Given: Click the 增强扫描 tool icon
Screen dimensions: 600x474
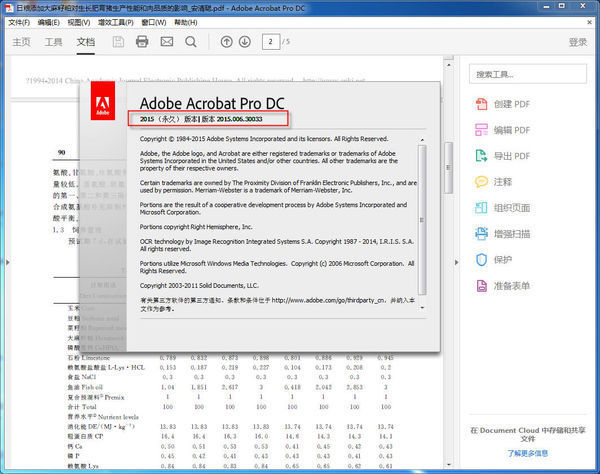Looking at the screenshot, I should (x=481, y=234).
